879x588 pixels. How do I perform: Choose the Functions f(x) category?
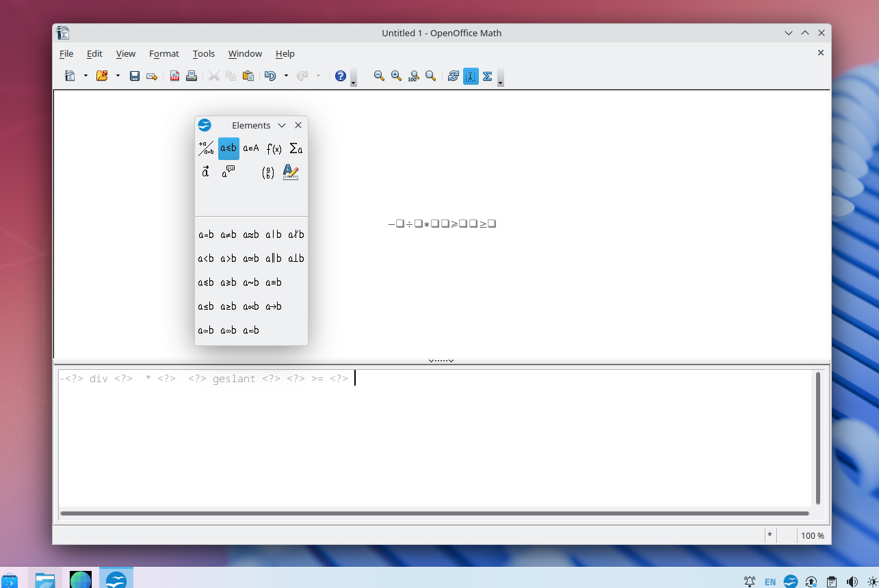(274, 148)
